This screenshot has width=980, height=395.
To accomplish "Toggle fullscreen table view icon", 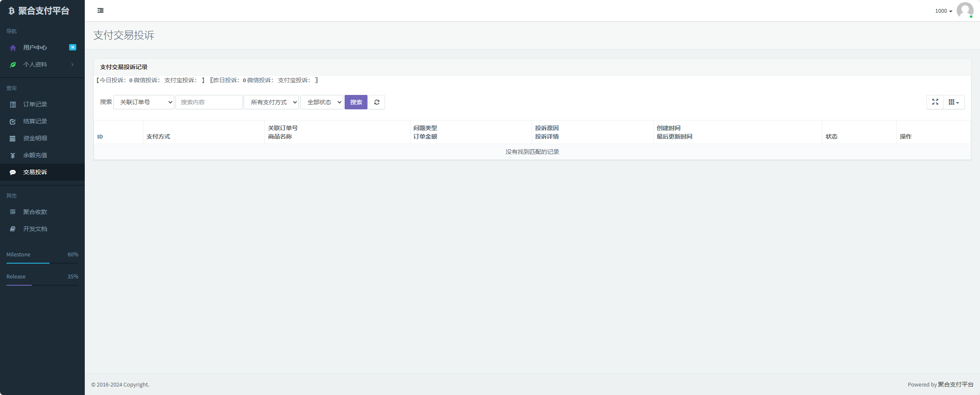I will point(935,102).
